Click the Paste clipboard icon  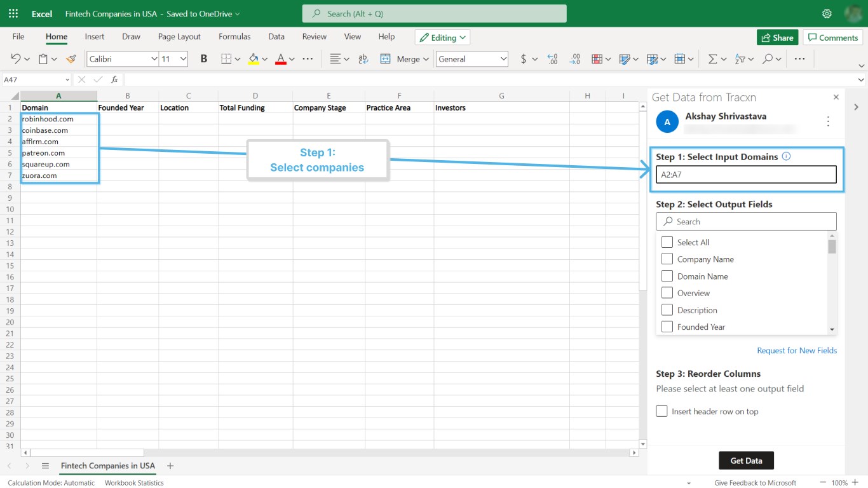[x=43, y=59]
